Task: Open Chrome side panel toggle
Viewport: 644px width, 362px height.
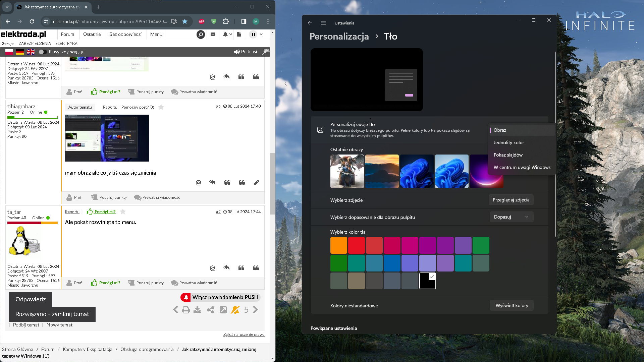Action: pos(244,21)
